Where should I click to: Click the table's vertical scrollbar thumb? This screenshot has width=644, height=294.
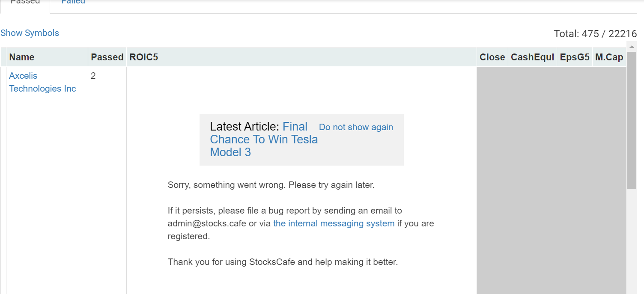click(632, 120)
